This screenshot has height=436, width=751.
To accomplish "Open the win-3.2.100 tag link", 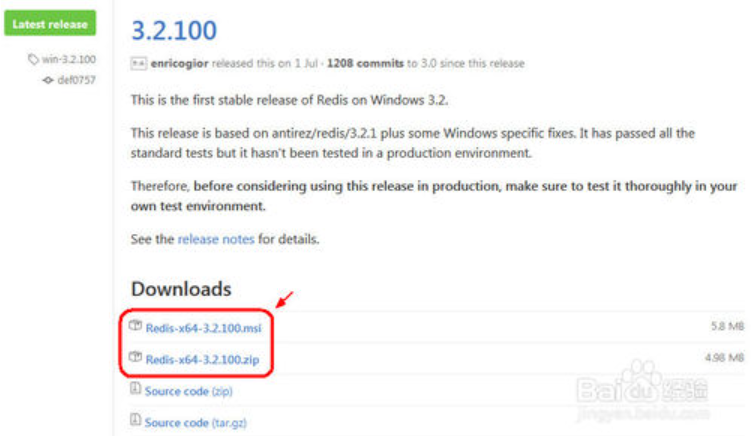I will [x=69, y=60].
